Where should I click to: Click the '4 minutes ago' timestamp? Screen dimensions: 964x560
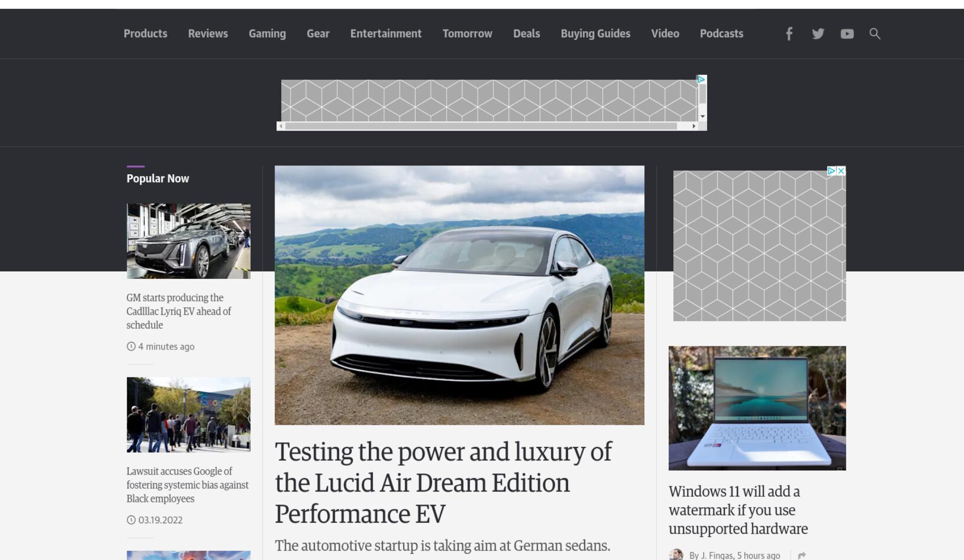point(167,346)
